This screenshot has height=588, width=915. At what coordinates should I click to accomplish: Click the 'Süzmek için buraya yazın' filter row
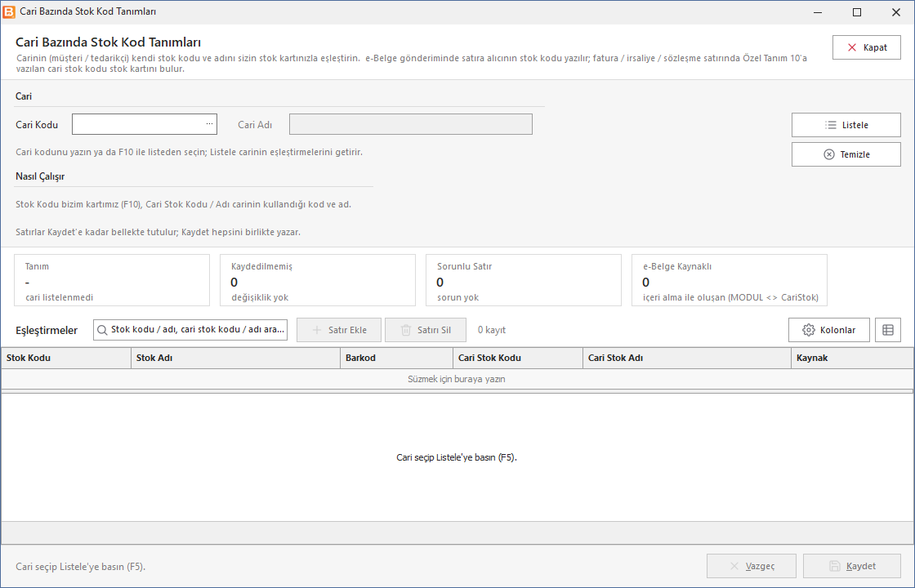457,379
